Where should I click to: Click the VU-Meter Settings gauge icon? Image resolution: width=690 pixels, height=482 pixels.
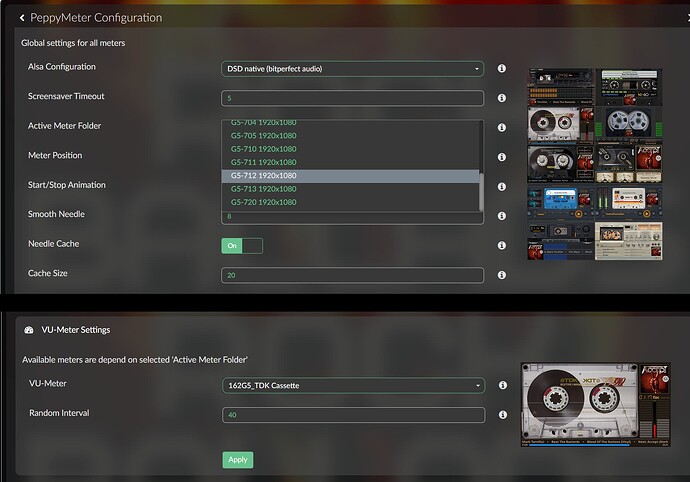click(x=29, y=330)
